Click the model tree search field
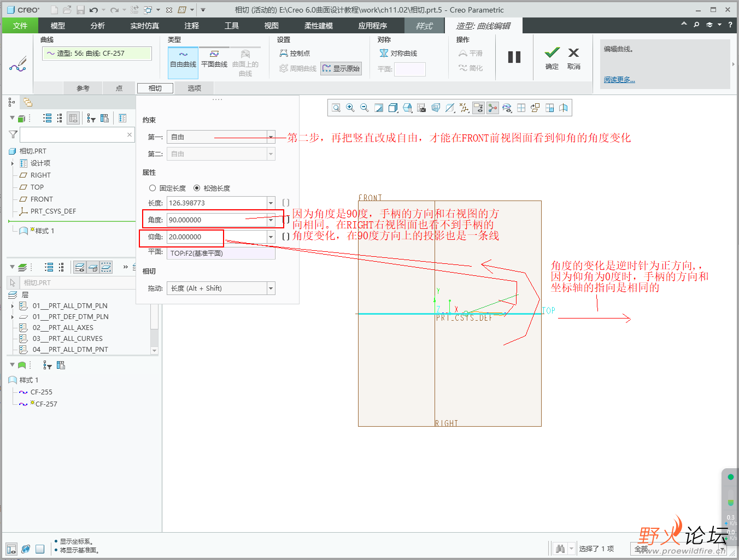 coord(77,134)
